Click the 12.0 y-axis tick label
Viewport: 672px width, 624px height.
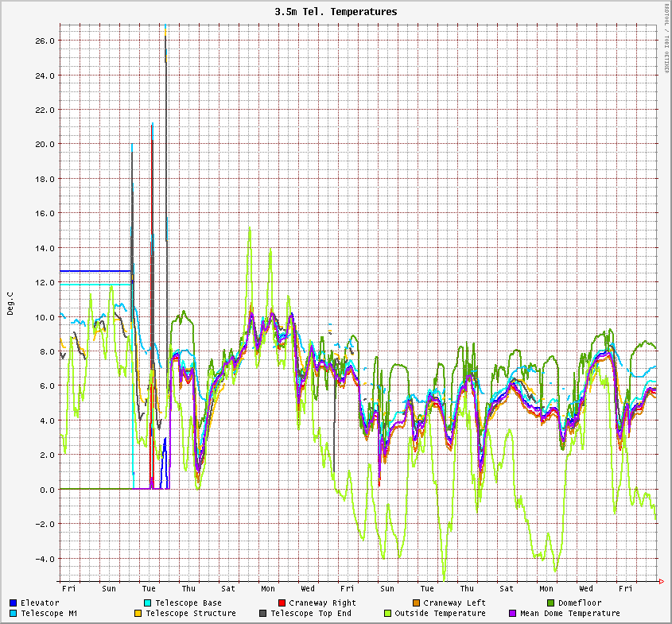(x=45, y=282)
